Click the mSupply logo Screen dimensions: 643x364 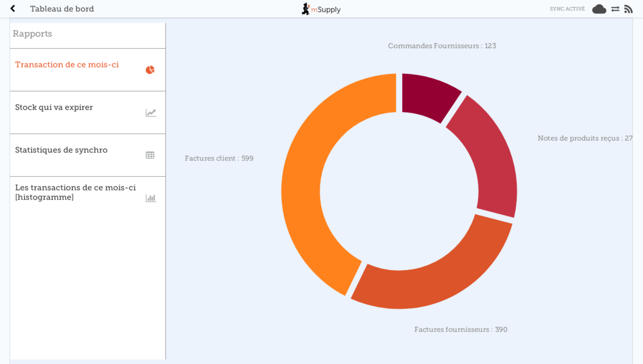(x=321, y=9)
